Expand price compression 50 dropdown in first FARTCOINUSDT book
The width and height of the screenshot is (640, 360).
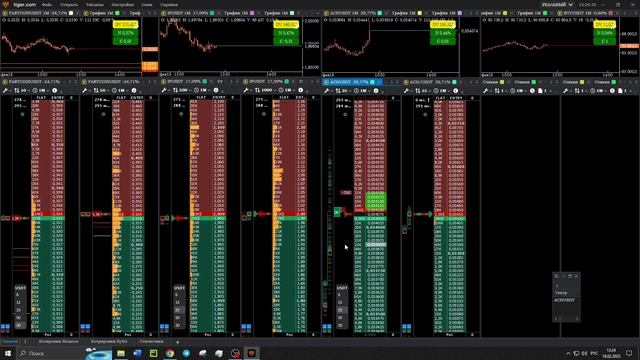click(x=21, y=90)
